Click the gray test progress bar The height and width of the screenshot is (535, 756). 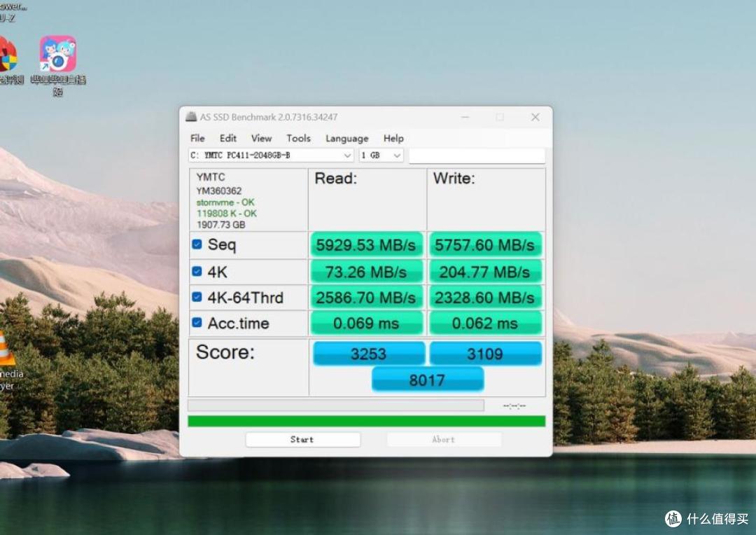coord(335,405)
